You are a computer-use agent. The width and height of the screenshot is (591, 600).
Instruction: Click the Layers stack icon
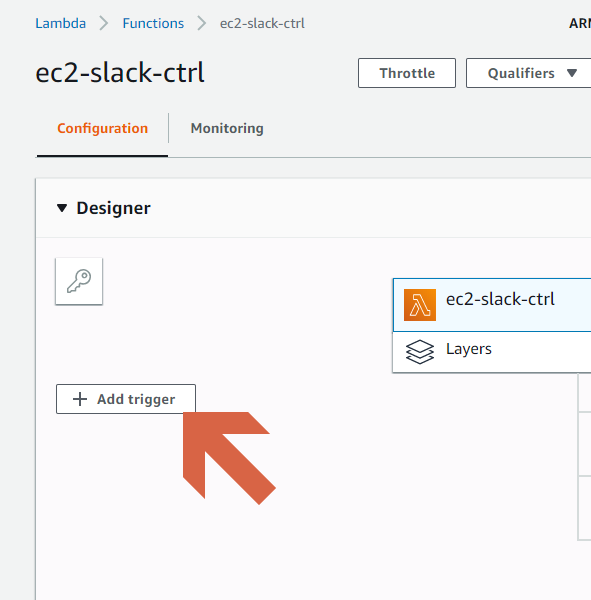[420, 352]
